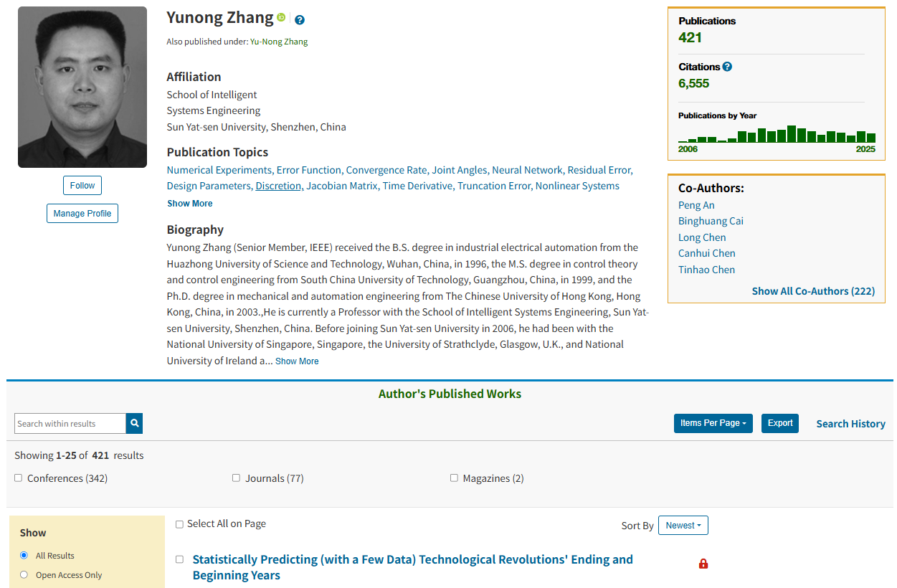This screenshot has width=897, height=588.
Task: Click the red lock icon on the first publication
Action: click(x=703, y=564)
